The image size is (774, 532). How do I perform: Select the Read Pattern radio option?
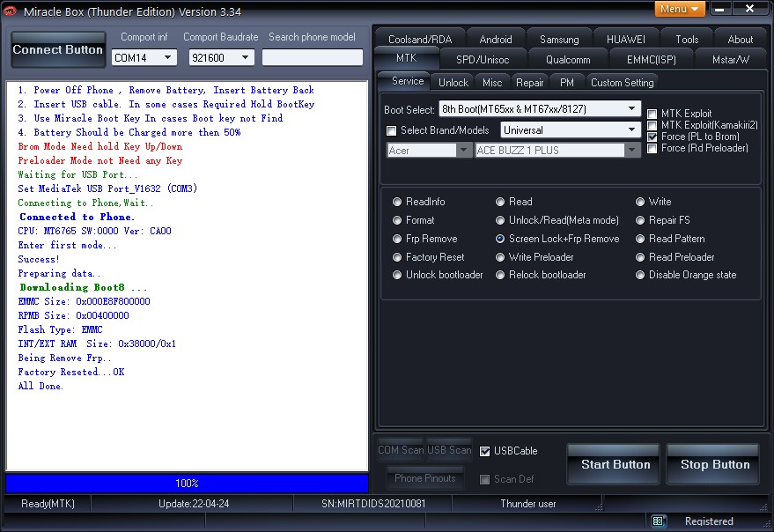tap(640, 239)
